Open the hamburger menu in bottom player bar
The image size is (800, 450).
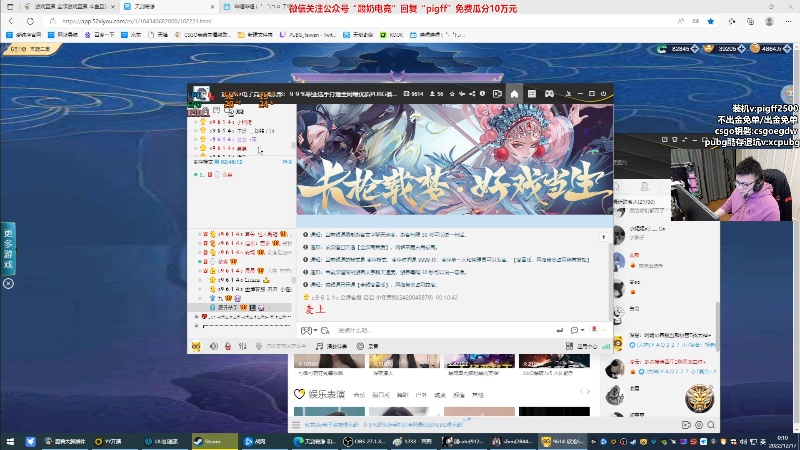pos(296,424)
